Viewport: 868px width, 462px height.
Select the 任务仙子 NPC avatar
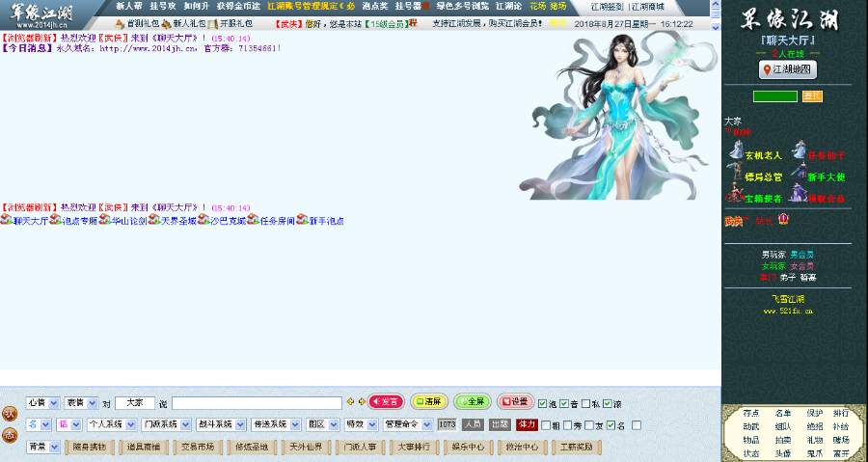[x=799, y=149]
